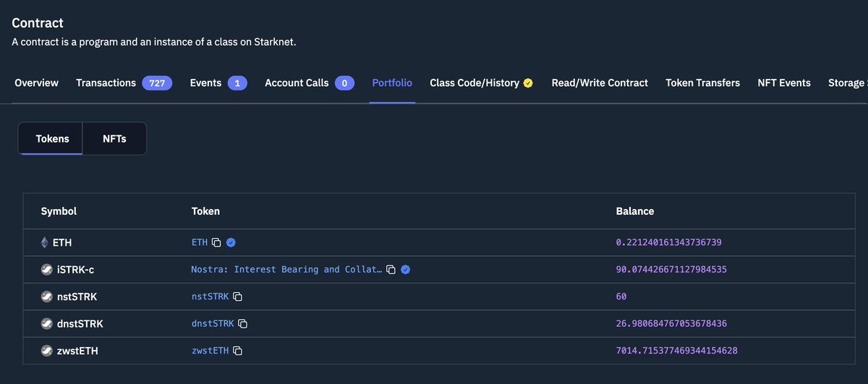868x384 pixels.
Task: Click the nstSTRK token logo
Action: pyautogui.click(x=46, y=296)
